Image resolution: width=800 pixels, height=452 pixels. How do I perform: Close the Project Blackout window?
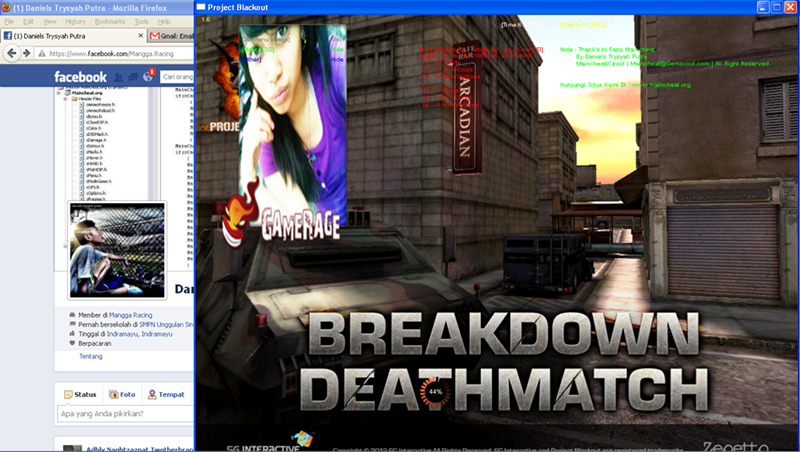coord(791,7)
